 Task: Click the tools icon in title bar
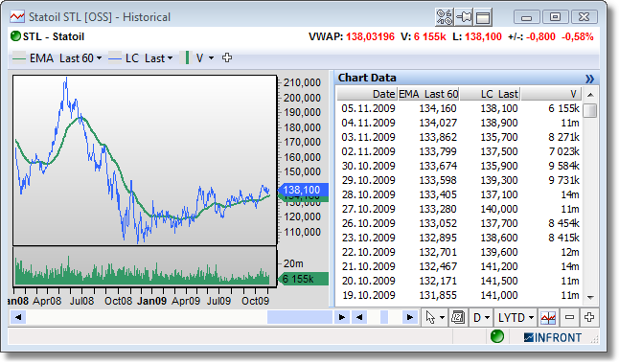[x=444, y=17]
